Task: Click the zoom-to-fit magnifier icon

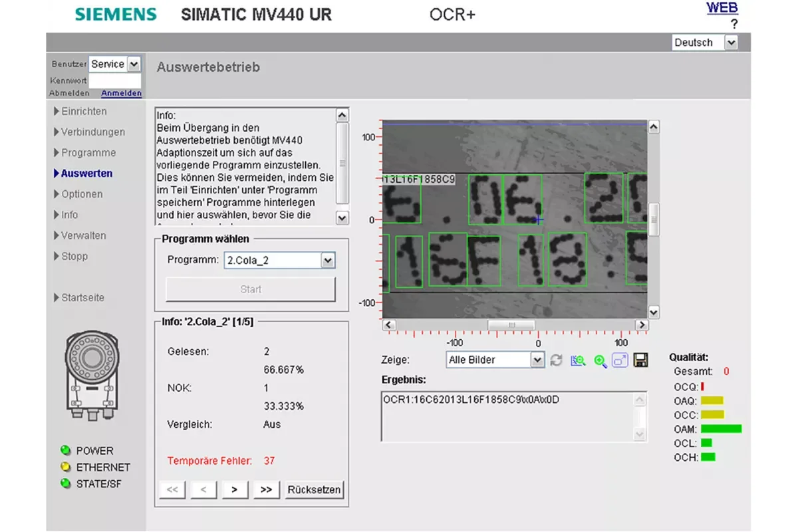Action: point(578,360)
